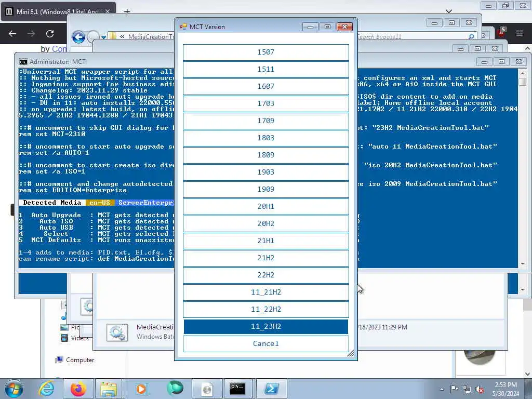
Task: Click the console scrollbar up arrow
Action: (x=523, y=73)
